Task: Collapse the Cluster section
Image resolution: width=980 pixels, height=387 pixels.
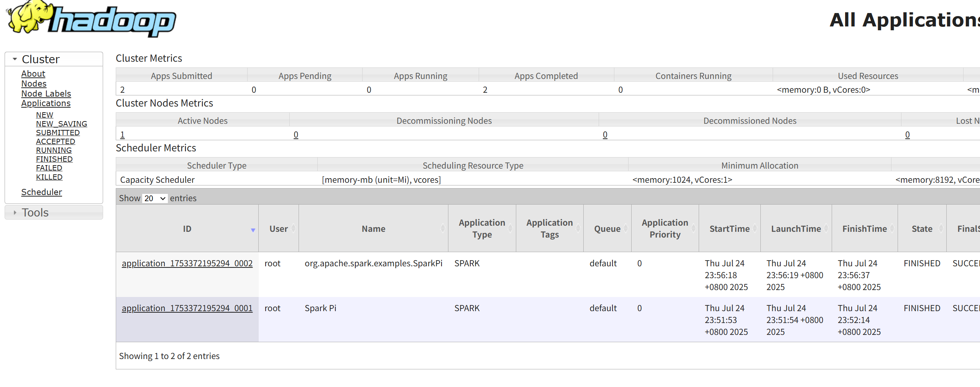Action: point(15,59)
